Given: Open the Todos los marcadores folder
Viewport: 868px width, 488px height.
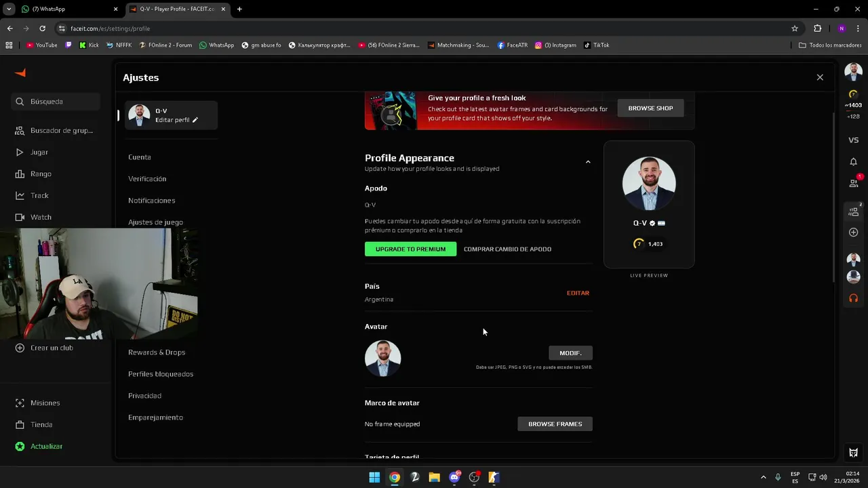Looking at the screenshot, I should click(829, 45).
